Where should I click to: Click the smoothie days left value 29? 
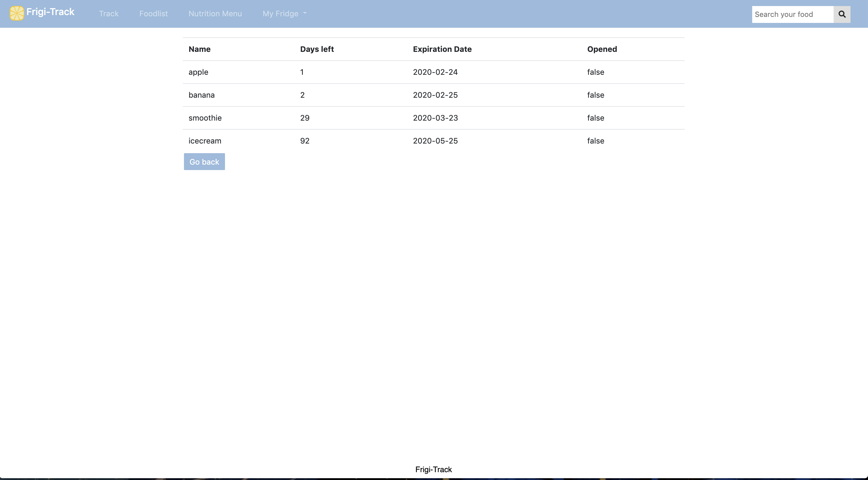305,118
